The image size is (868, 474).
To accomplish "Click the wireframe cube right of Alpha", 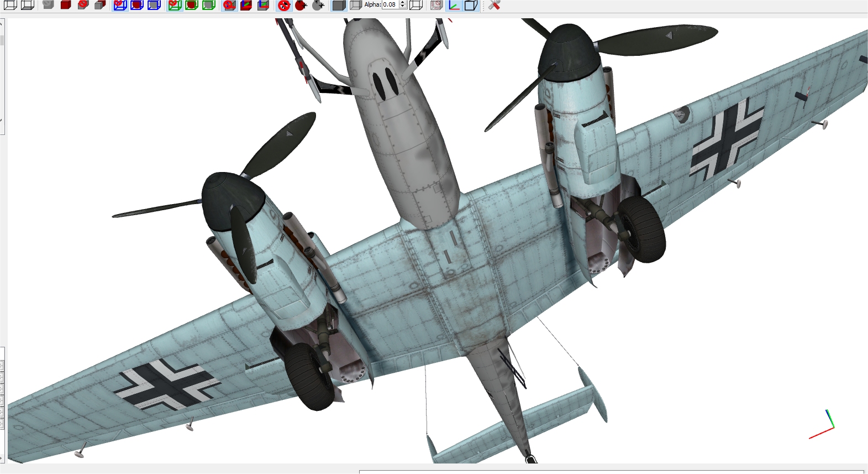I will click(416, 5).
